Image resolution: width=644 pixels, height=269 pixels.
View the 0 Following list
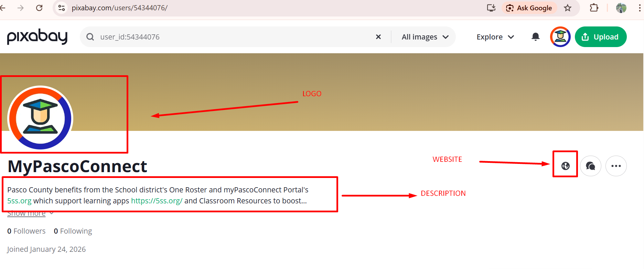coord(73,231)
